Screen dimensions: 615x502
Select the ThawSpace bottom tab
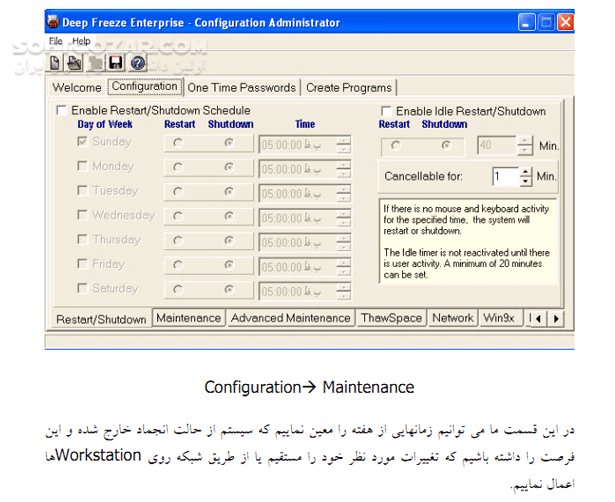click(391, 318)
